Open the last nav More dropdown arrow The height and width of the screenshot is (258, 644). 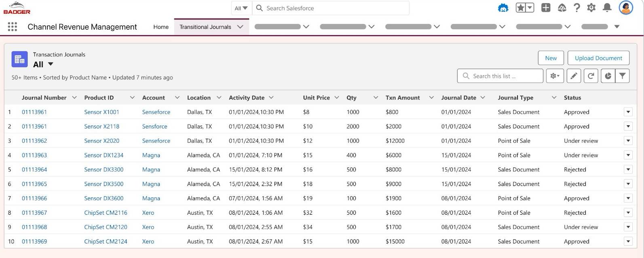(617, 27)
